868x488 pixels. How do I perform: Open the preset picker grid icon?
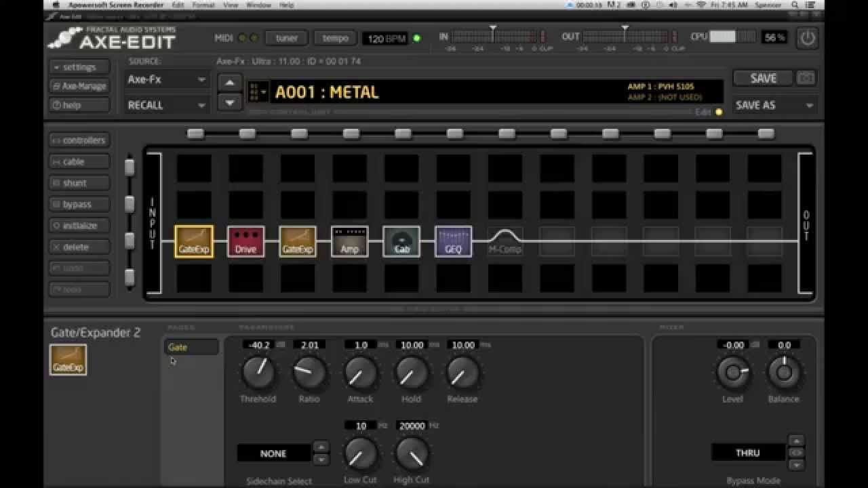(257, 91)
